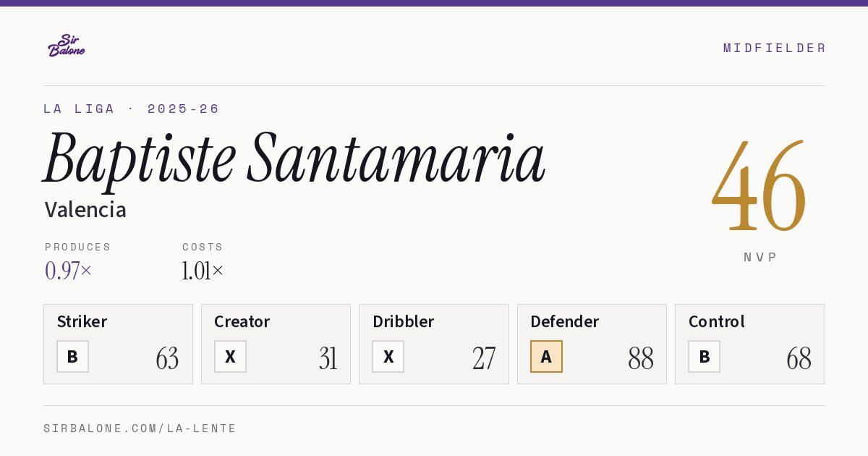Click the B grade badge in Control card
The height and width of the screenshot is (456, 868).
pos(704,356)
